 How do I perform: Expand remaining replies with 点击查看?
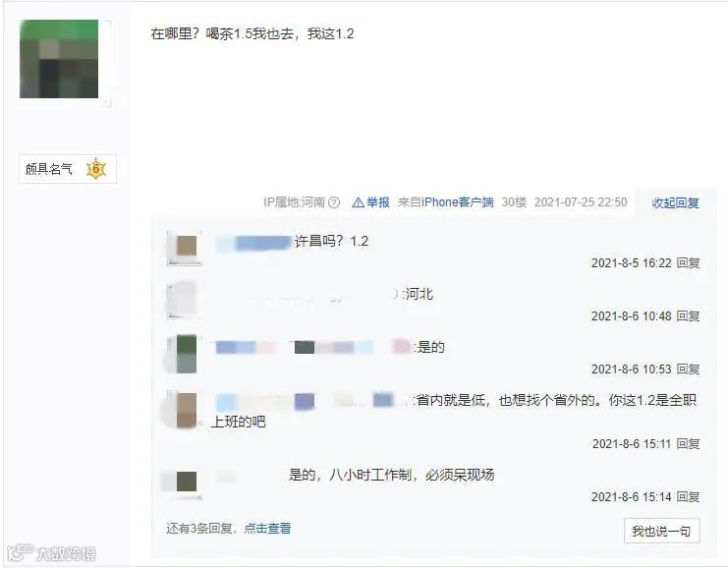pyautogui.click(x=267, y=528)
